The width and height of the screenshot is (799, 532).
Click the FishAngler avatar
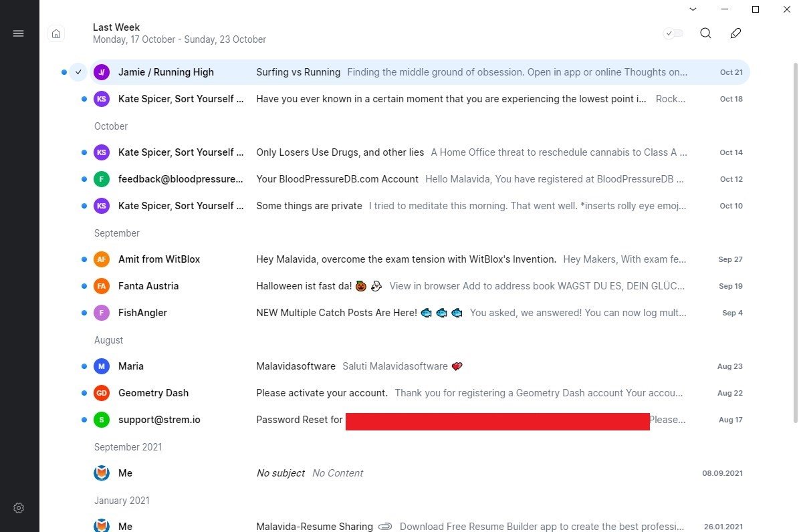102,313
